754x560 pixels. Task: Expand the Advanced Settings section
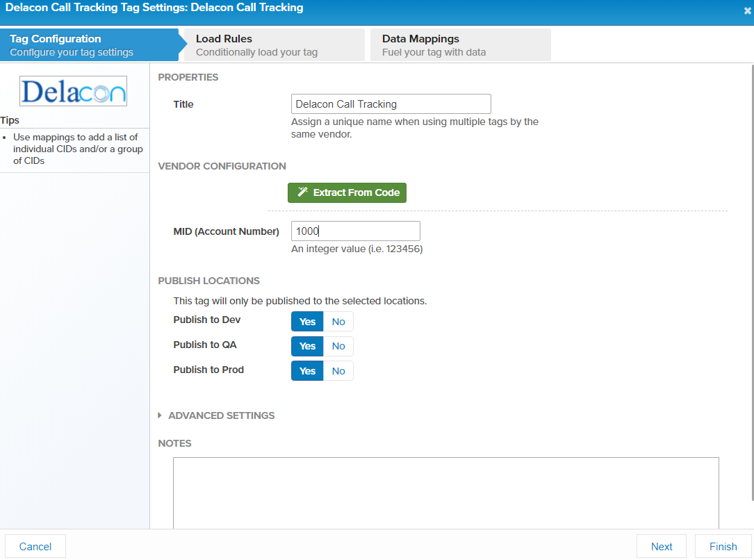click(x=216, y=415)
